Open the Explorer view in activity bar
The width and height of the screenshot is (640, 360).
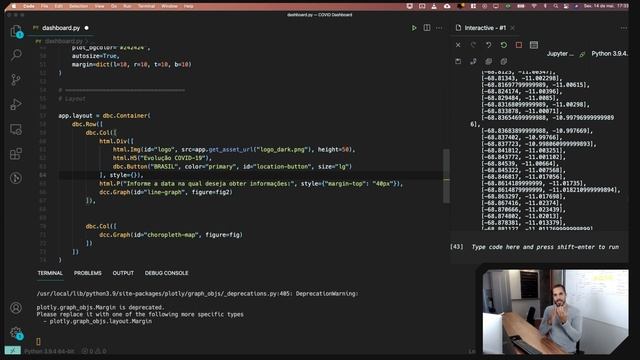16,31
